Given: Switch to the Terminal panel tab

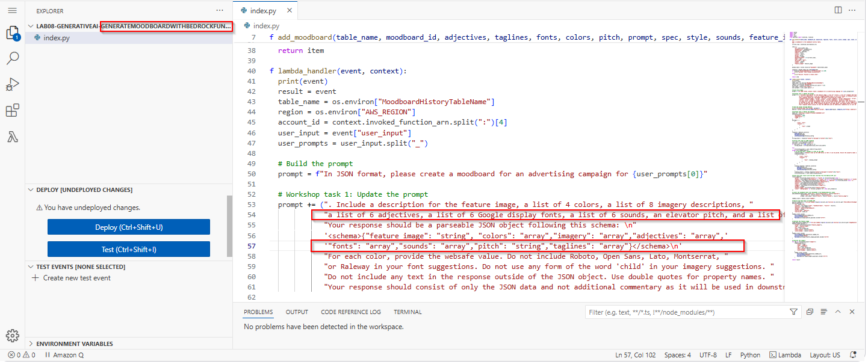Looking at the screenshot, I should (408, 312).
